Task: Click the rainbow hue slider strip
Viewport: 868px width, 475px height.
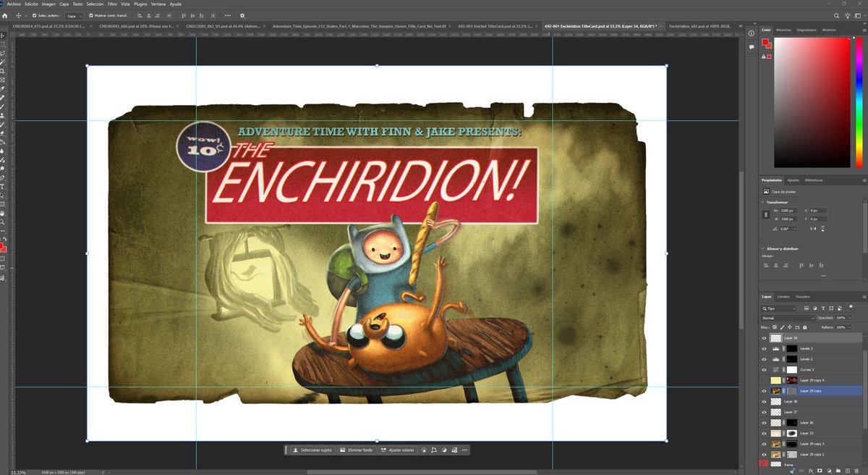Action: pyautogui.click(x=859, y=103)
